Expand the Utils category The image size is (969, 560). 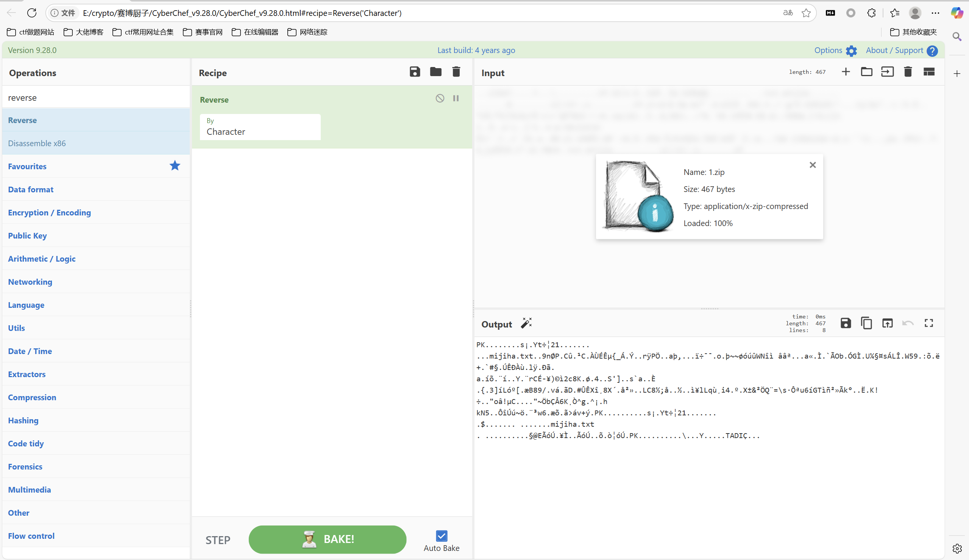[96, 328]
